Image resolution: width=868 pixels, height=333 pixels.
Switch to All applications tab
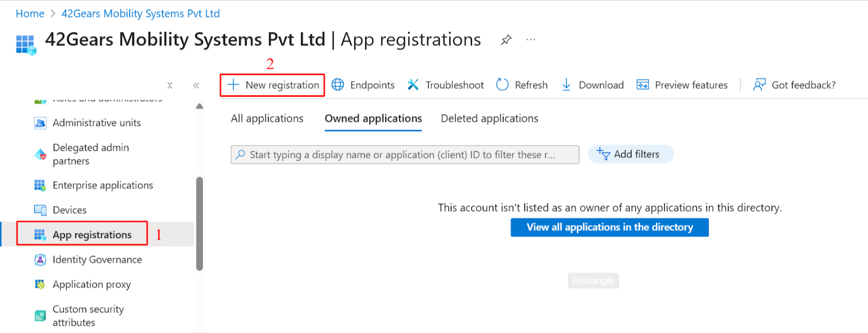[x=267, y=118]
